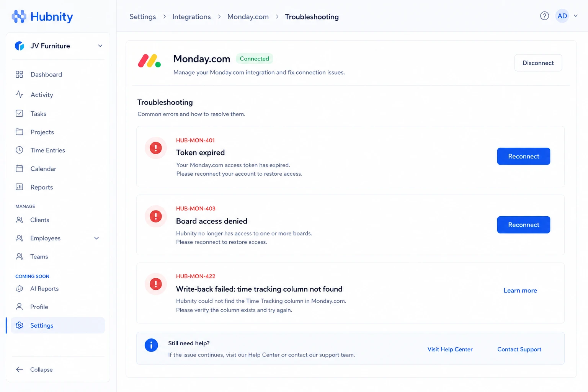Viewport: 588px width, 392px height.
Task: Click the Calendar icon in sidebar
Action: [x=20, y=168]
